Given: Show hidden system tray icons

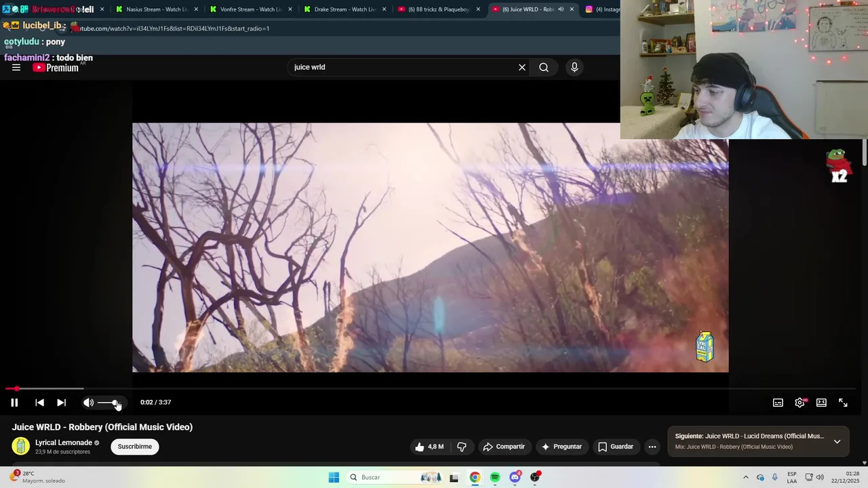Looking at the screenshot, I should [x=746, y=477].
